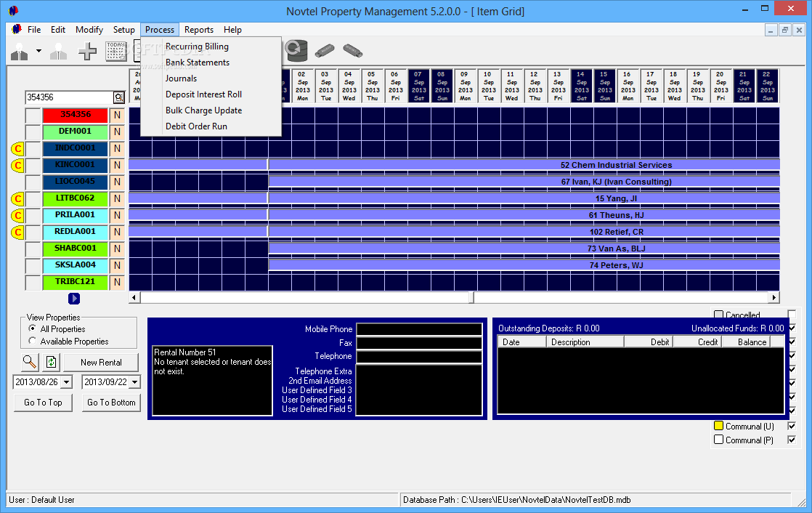Click the white Communal (P) color swatch

718,440
